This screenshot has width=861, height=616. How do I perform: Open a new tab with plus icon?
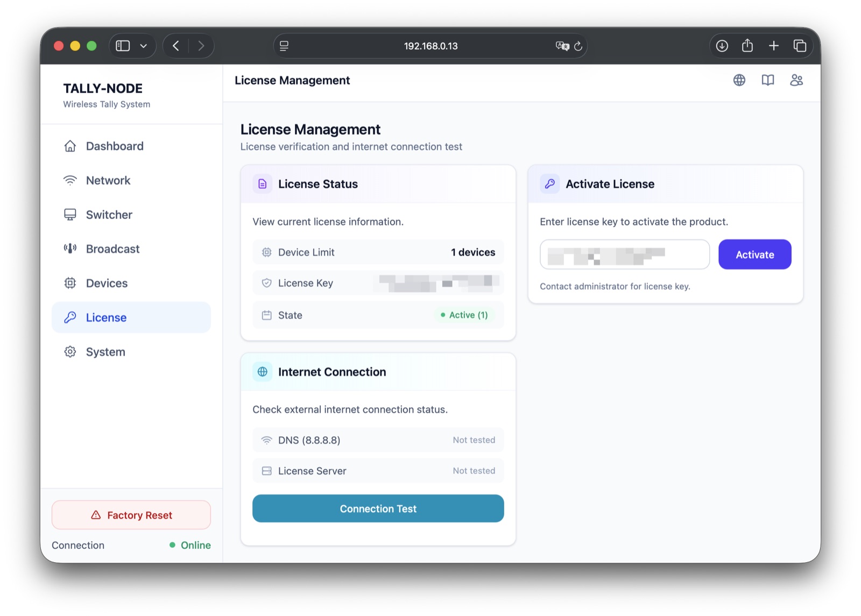click(774, 46)
